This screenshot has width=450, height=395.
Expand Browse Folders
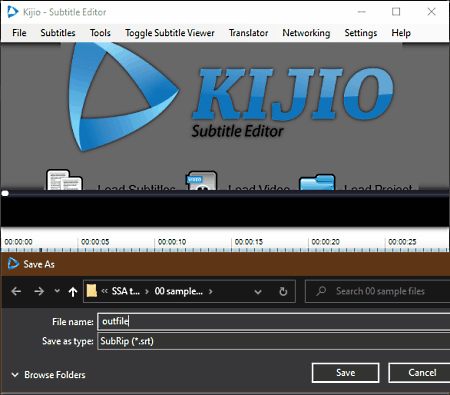[x=48, y=375]
